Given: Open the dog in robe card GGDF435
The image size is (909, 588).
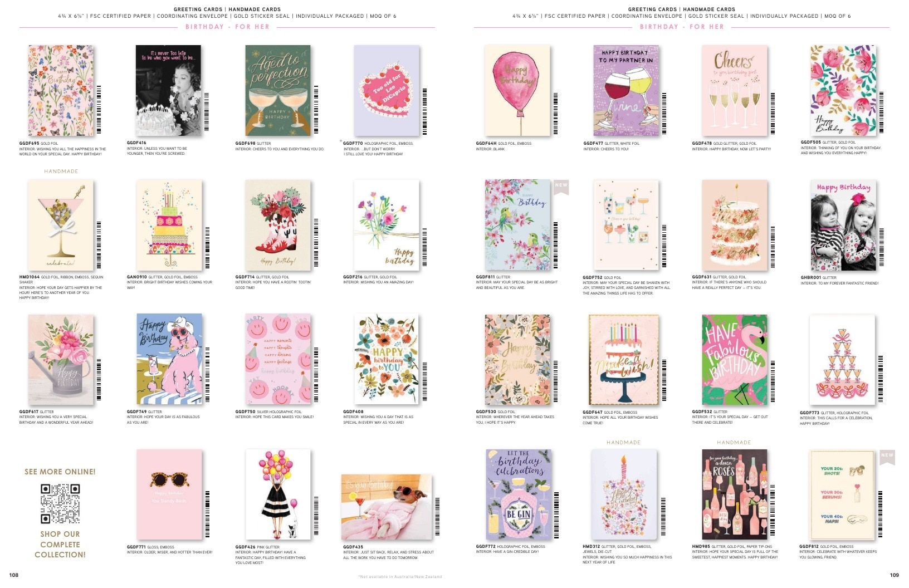Looking at the screenshot, I should tap(387, 507).
